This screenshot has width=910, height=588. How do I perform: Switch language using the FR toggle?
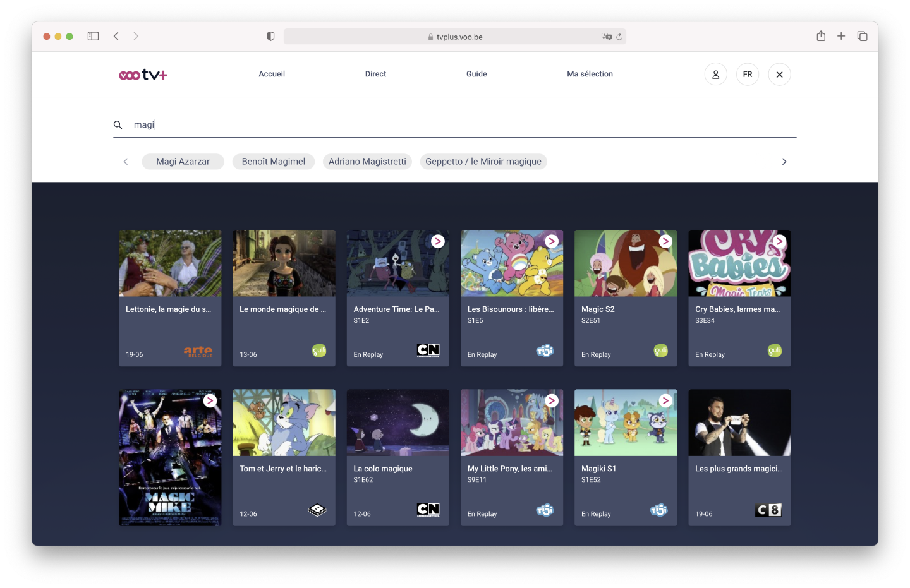click(x=748, y=74)
